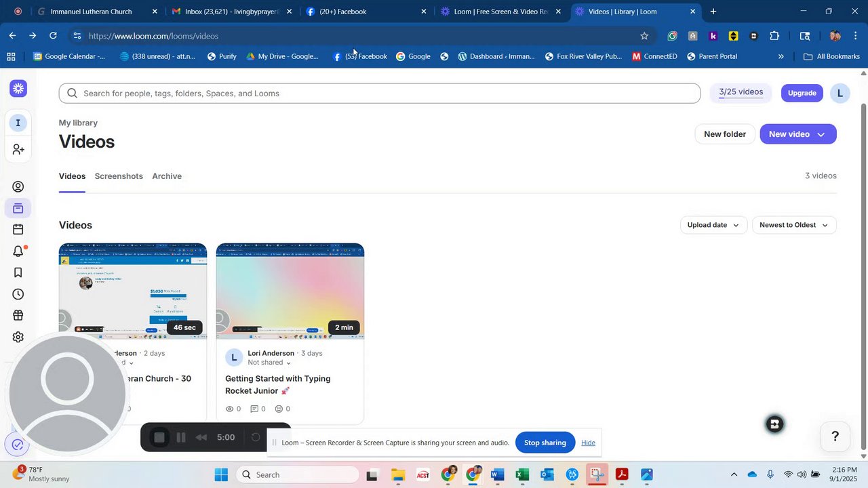The image size is (868, 488).
Task: Restart the Loom recording
Action: (256, 437)
